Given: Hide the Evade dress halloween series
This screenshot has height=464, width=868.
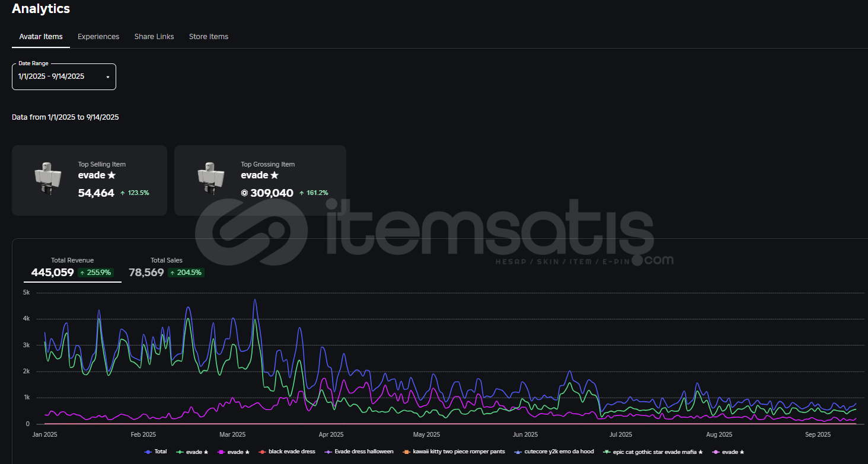Looking at the screenshot, I should tap(359, 452).
